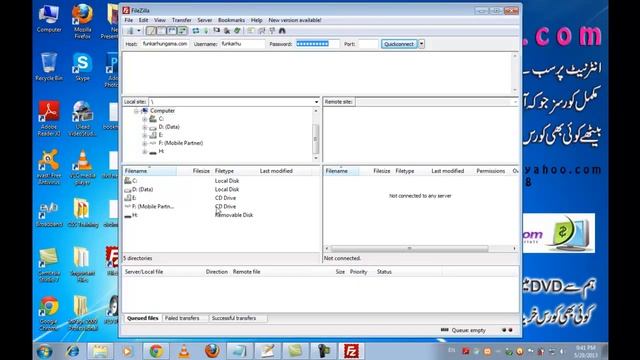
Task: Open the Transfer menu
Action: coord(182,20)
